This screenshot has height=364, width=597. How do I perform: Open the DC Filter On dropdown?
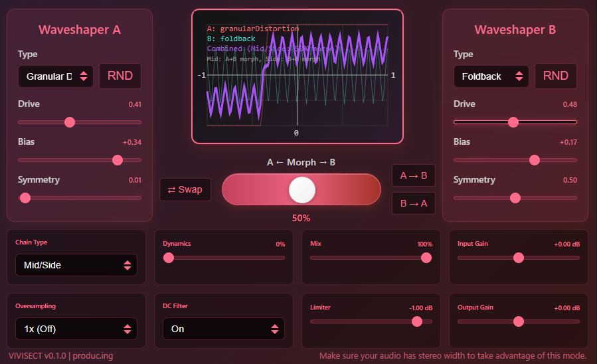pos(224,329)
